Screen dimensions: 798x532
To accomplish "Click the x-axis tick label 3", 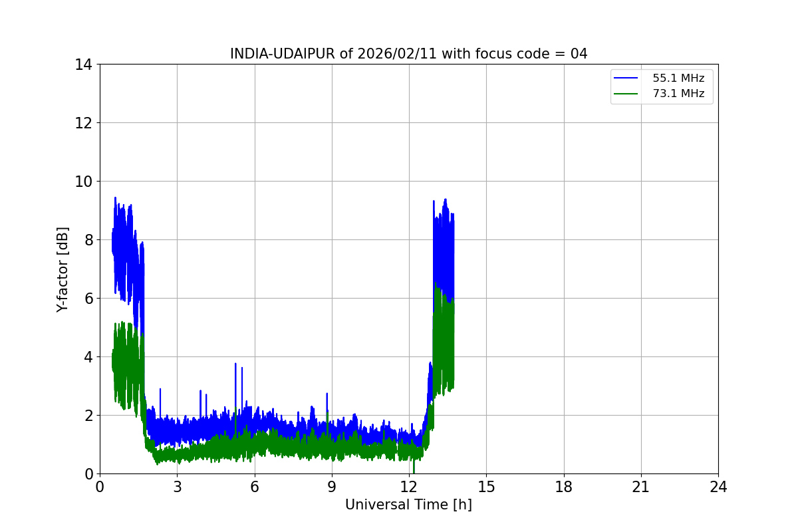I will tap(177, 487).
